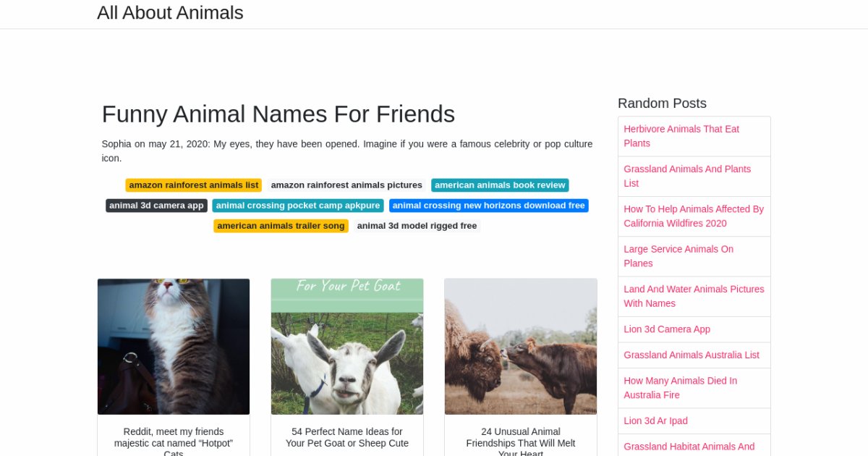Click the Lion 3d Camera App link

pyautogui.click(x=667, y=329)
